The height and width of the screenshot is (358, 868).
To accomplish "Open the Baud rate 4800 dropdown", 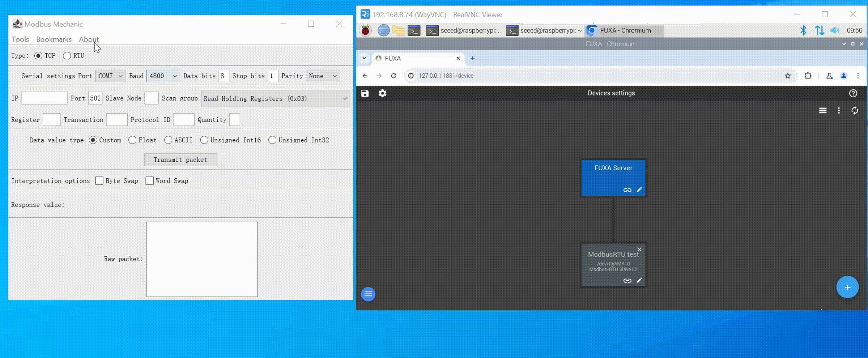I will [163, 76].
